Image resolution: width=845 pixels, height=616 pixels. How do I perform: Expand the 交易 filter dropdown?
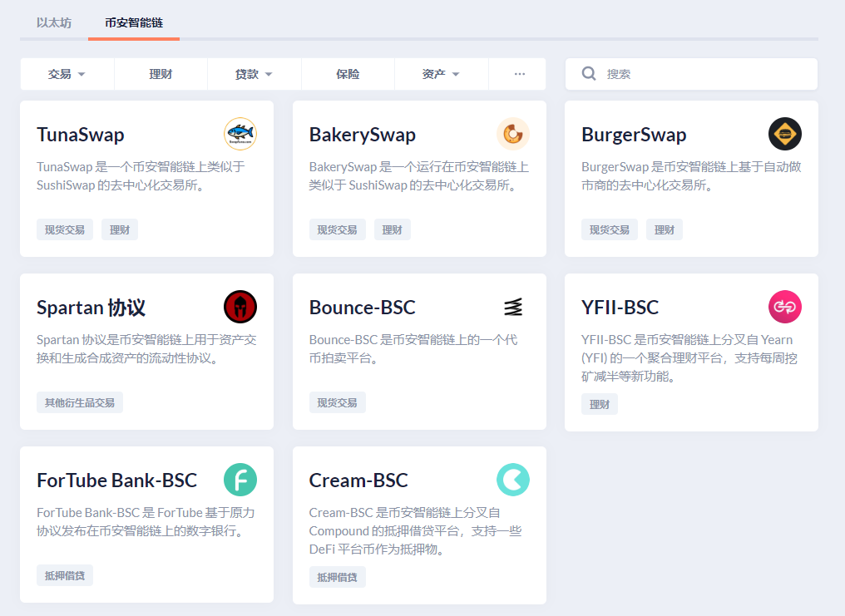pos(67,74)
